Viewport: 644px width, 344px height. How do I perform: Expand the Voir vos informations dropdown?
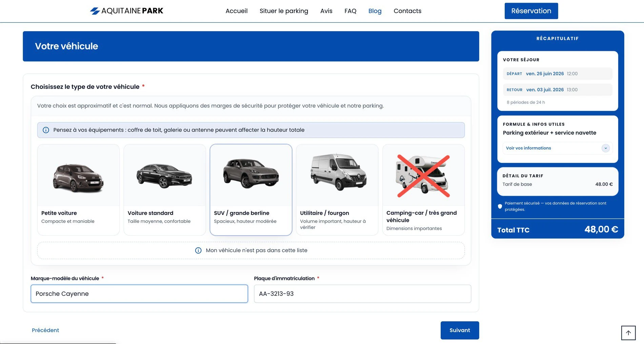(558, 148)
